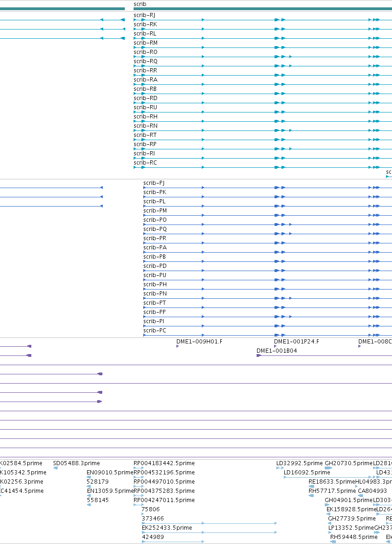Click the 424989 feature label

coord(153,537)
